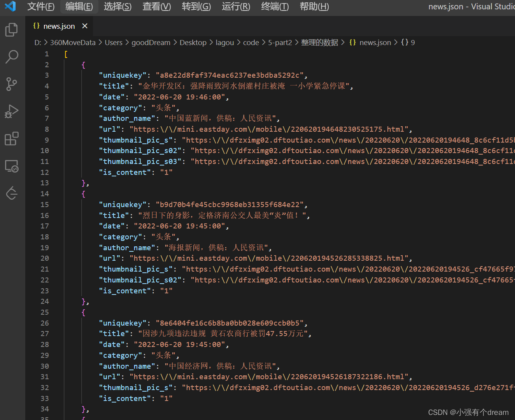
Task: Open the eastday URL on line 20
Action: point(269,258)
